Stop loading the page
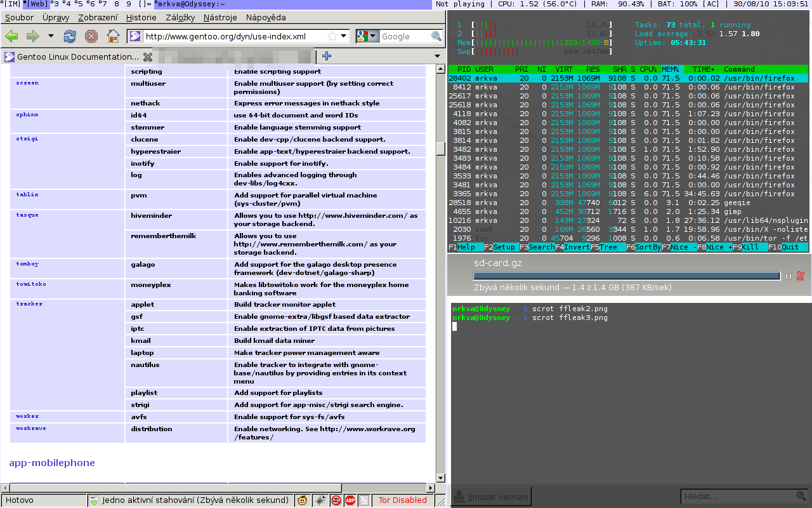Image resolution: width=812 pixels, height=508 pixels. 91,36
